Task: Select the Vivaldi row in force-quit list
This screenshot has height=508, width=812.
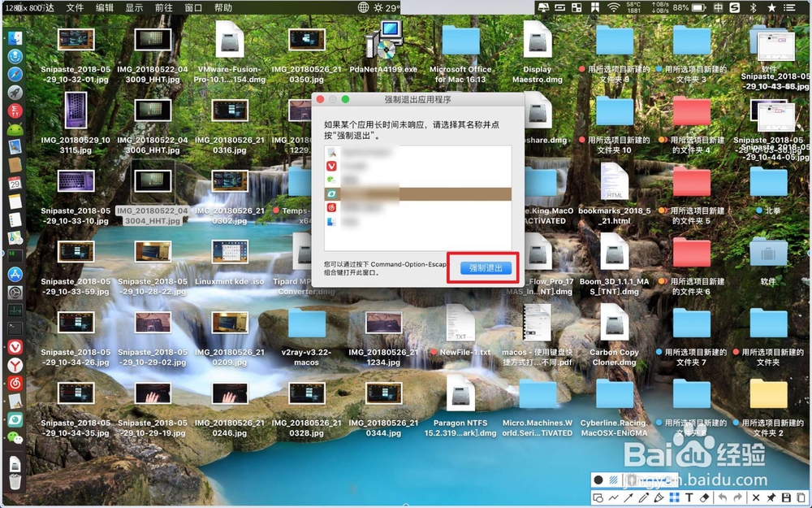Action: [x=418, y=166]
